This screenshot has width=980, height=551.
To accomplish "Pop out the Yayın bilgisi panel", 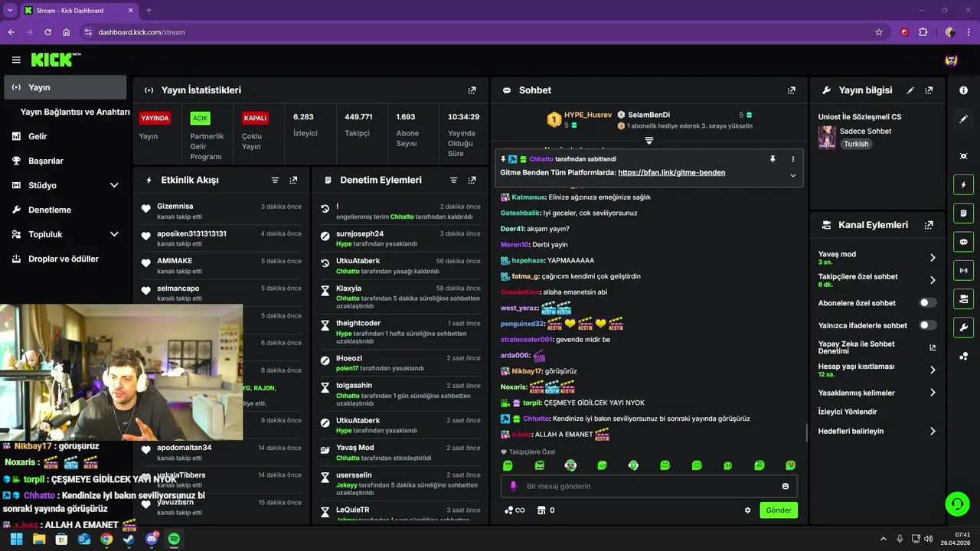I will point(929,90).
